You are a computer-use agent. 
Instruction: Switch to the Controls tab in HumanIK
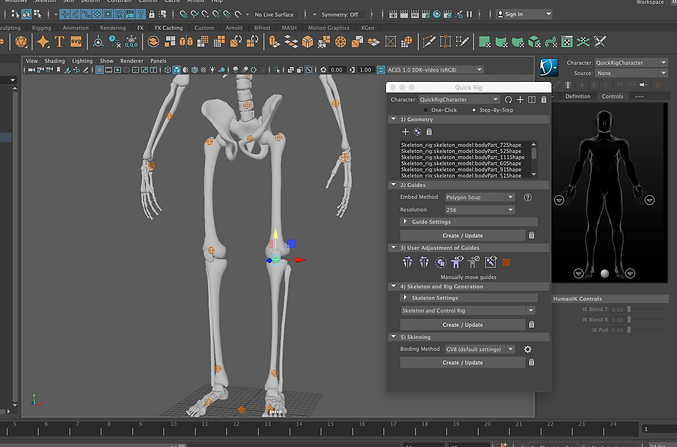[612, 96]
